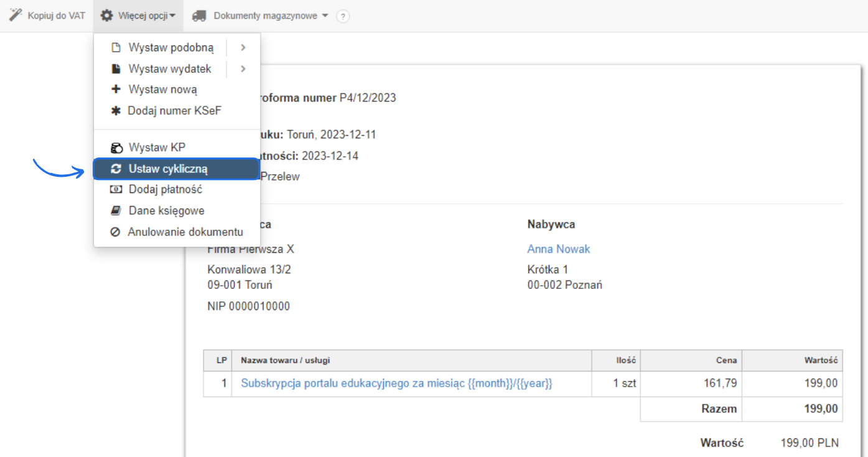Image resolution: width=868 pixels, height=457 pixels.
Task: Expand the Wystaw podobną submenu arrow
Action: click(x=243, y=47)
